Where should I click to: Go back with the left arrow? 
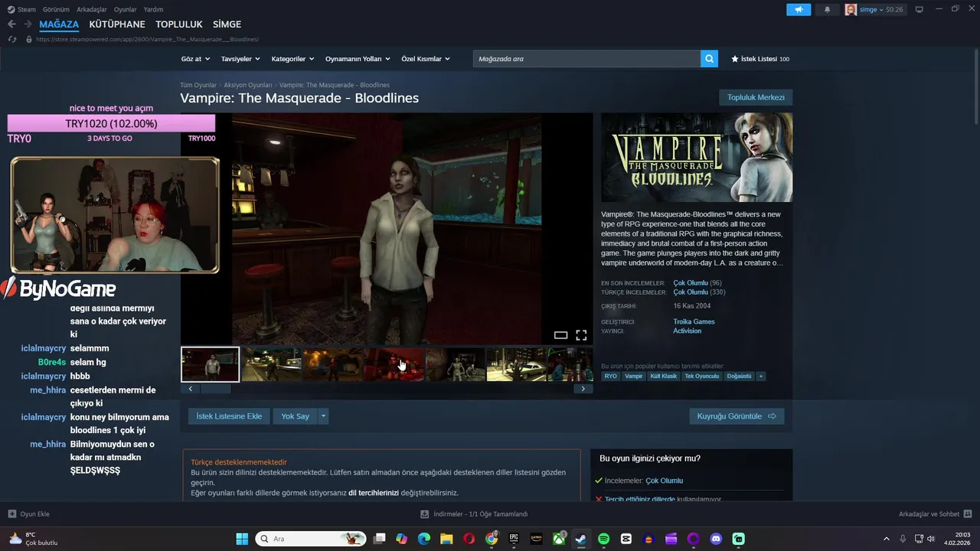tap(11, 24)
